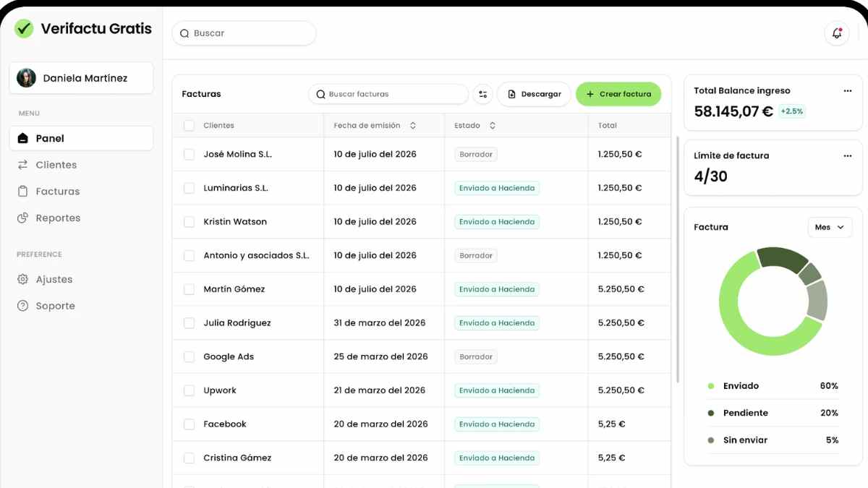Tick the checkbox for José Molina S.L.
Image resolution: width=868 pixels, height=488 pixels.
[x=189, y=154]
